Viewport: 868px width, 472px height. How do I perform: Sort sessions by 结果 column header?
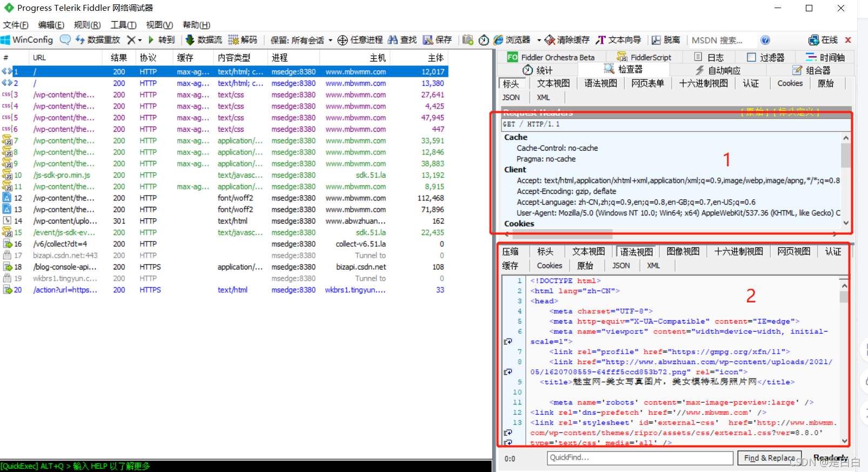[119, 58]
